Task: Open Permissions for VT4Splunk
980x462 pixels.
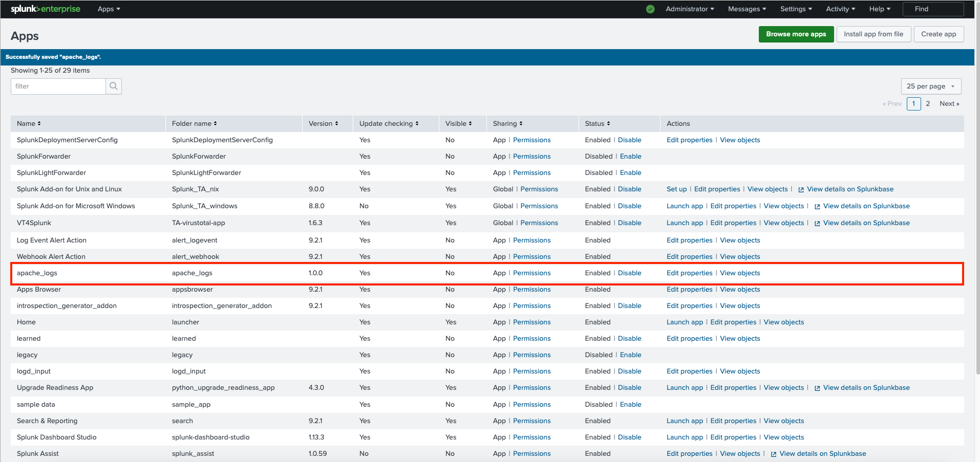Action: (539, 223)
